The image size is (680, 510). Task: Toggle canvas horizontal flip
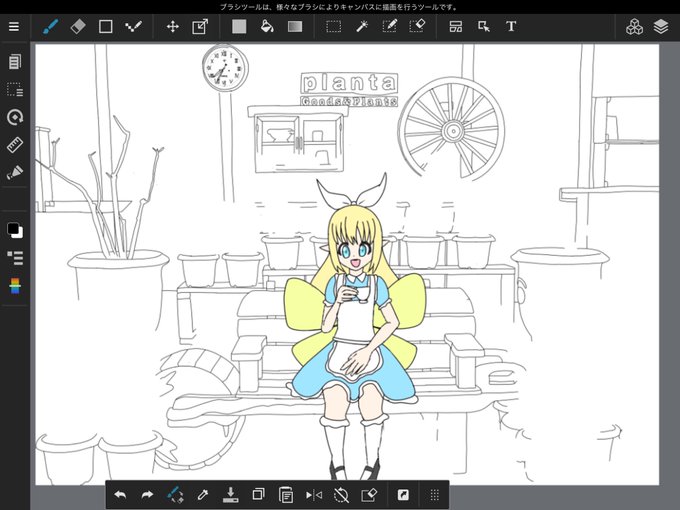coord(314,494)
